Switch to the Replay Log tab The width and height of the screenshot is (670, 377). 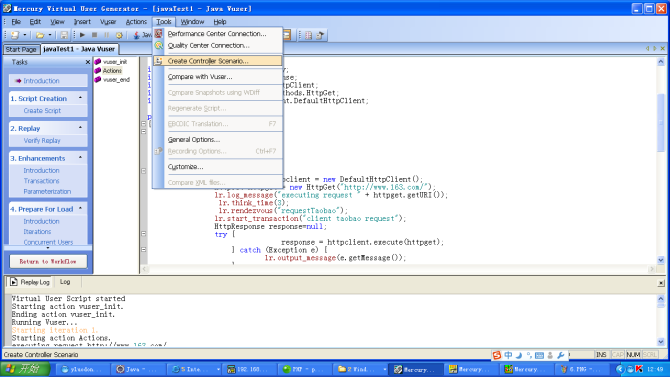[30, 282]
